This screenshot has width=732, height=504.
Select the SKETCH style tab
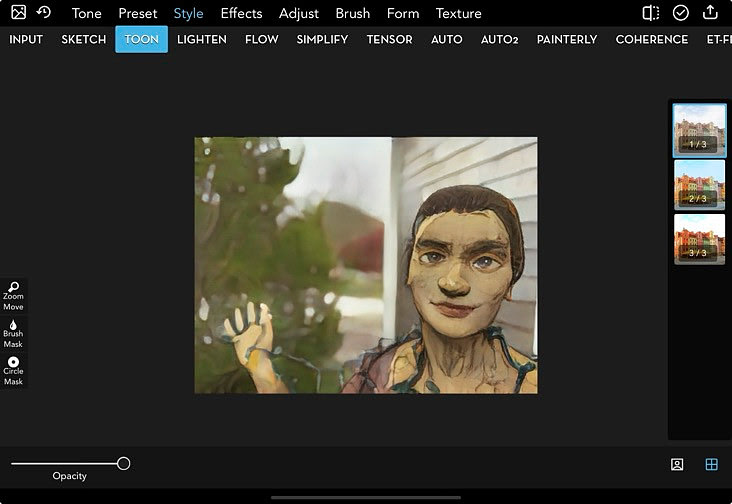pyautogui.click(x=84, y=39)
